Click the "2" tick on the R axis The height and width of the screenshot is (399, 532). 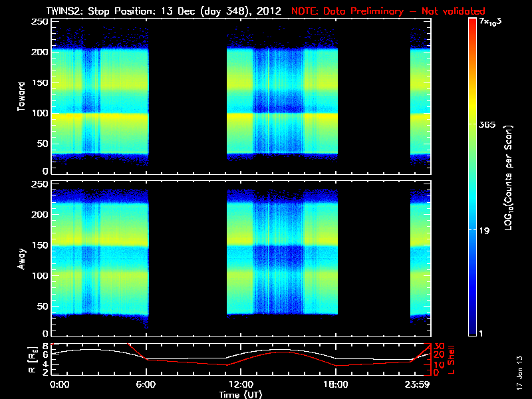(46, 372)
